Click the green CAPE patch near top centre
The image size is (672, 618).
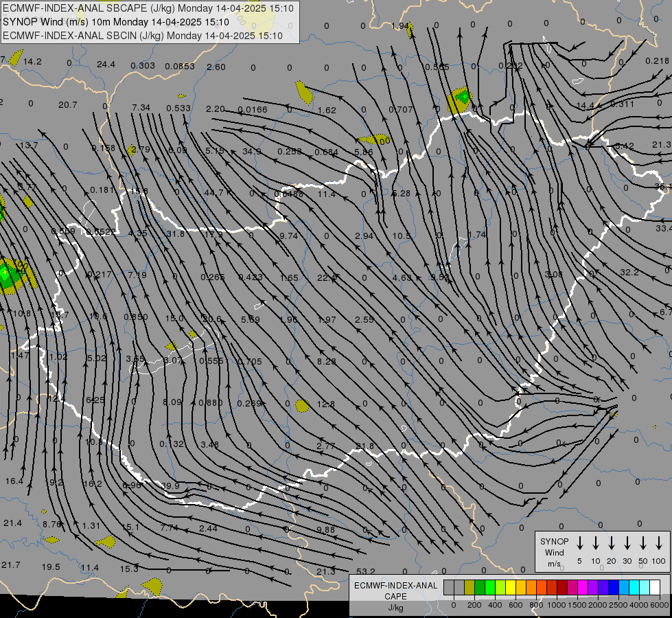(x=463, y=97)
